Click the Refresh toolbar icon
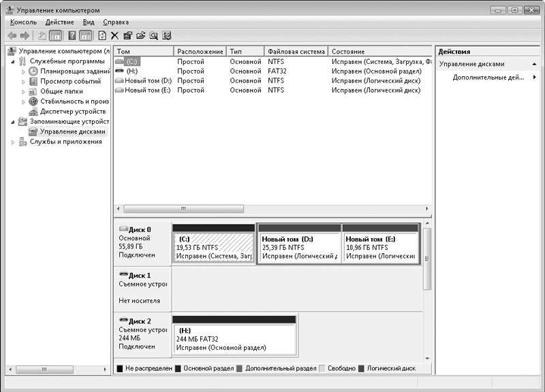545x392 pixels. pyautogui.click(x=102, y=35)
